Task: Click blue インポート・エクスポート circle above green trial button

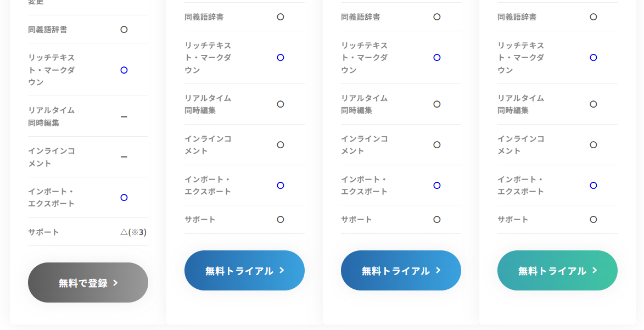Action: coord(593,185)
